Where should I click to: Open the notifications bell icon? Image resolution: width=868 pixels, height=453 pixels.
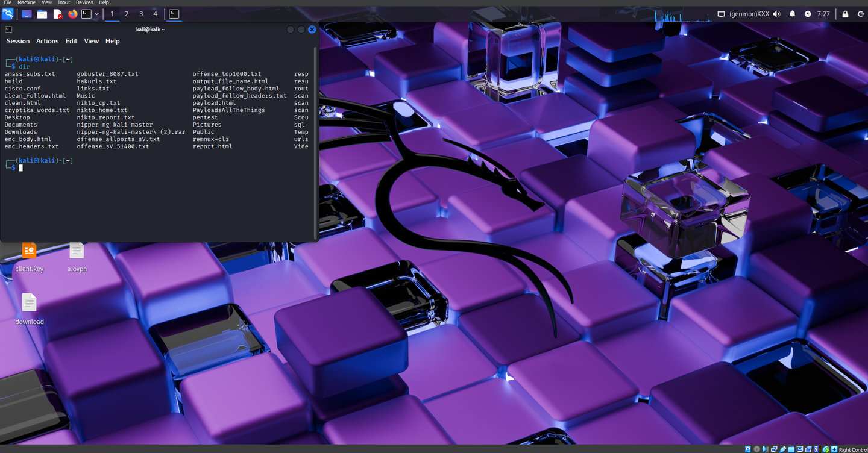coord(792,14)
